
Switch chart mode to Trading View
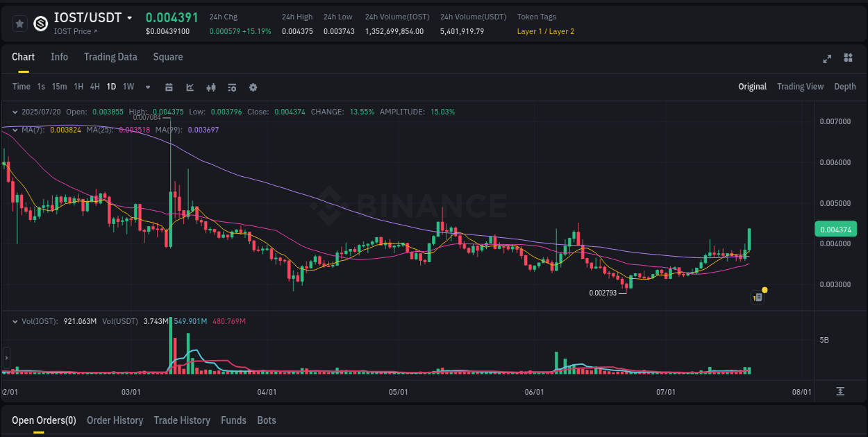point(800,87)
